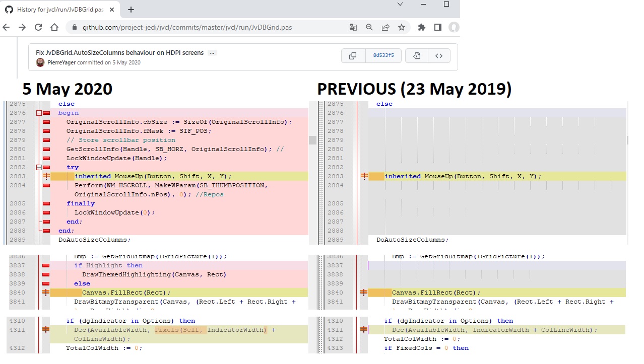Click the address bar URL field
644x364 pixels.
pos(202,28)
